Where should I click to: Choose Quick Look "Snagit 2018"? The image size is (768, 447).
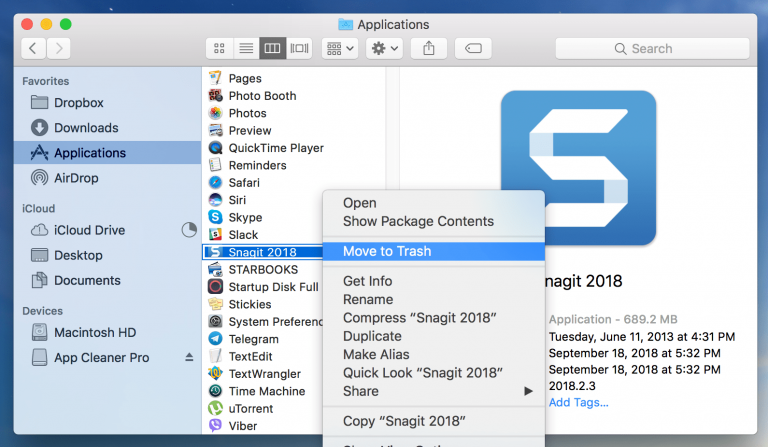pyautogui.click(x=433, y=373)
